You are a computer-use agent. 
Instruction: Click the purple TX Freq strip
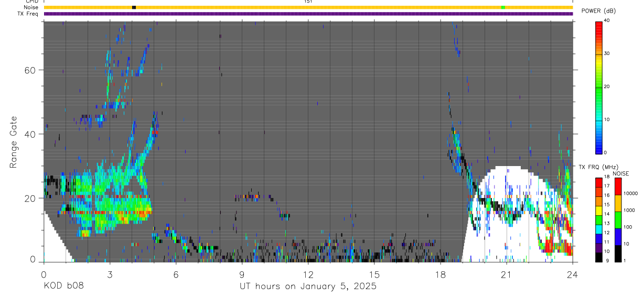click(x=308, y=14)
